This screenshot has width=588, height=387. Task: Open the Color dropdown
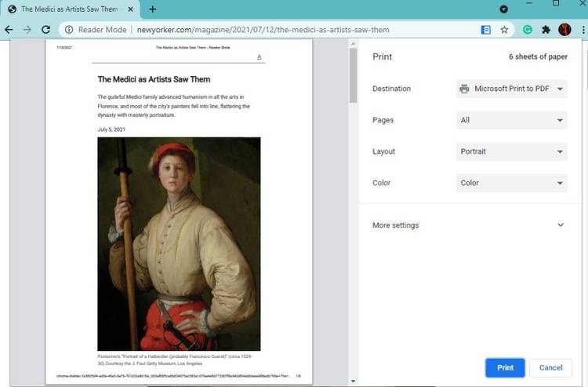point(511,183)
